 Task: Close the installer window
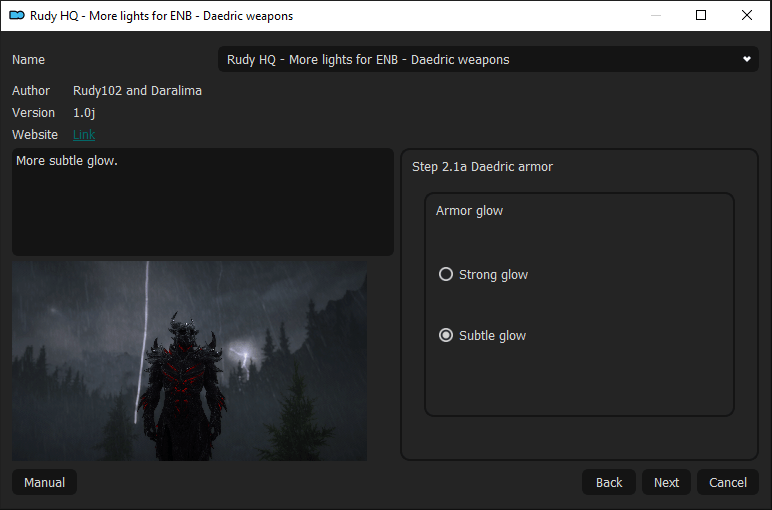[x=746, y=15]
